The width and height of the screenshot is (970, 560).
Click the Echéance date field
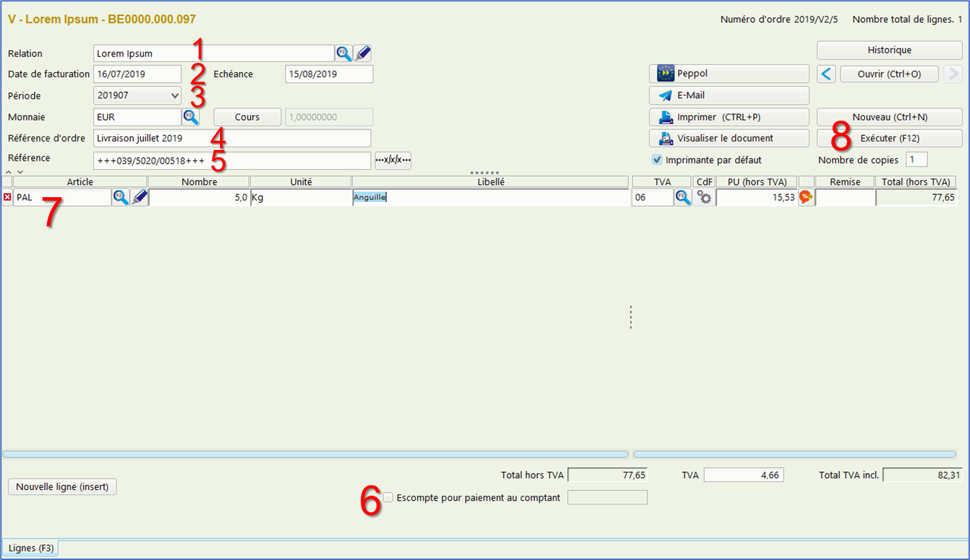[329, 74]
